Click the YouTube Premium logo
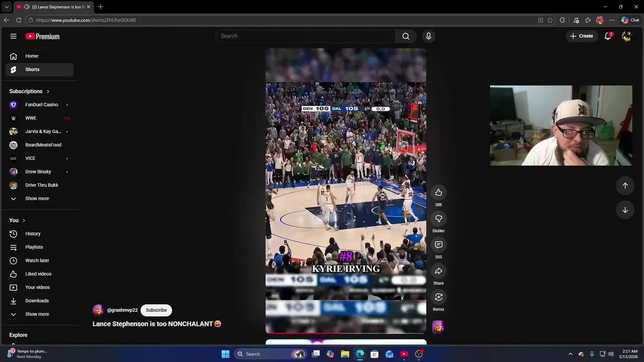Image resolution: width=644 pixels, height=362 pixels. click(43, 36)
